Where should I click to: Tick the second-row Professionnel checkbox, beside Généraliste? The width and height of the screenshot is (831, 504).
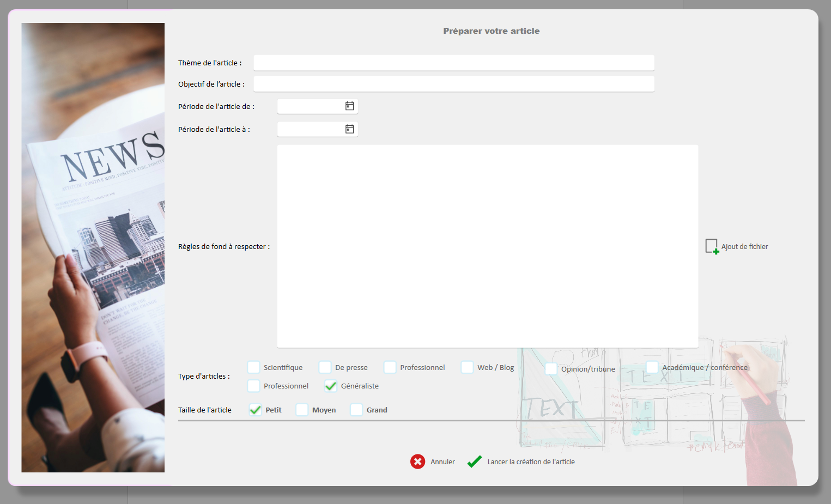253,386
